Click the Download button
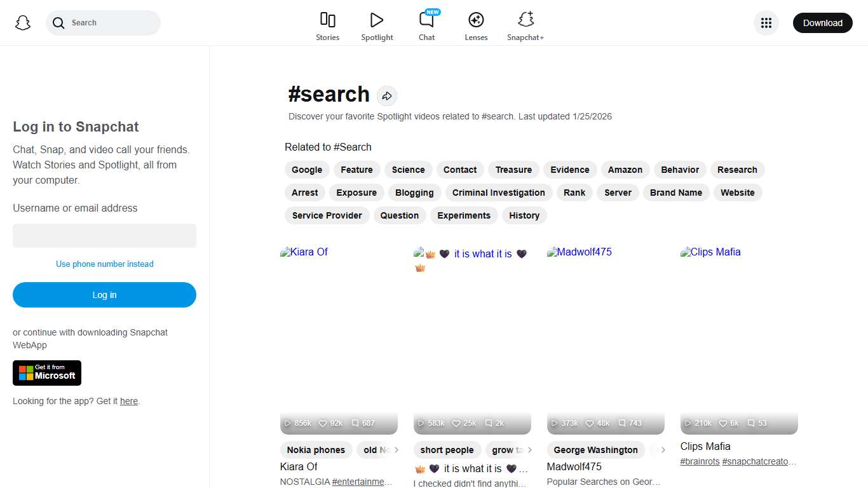Image resolution: width=868 pixels, height=488 pixels. [x=822, y=22]
